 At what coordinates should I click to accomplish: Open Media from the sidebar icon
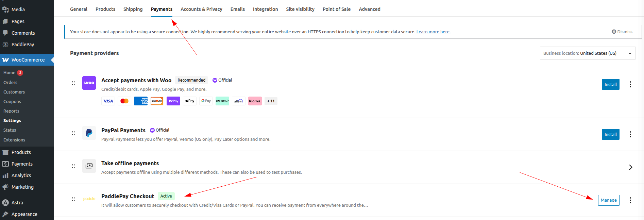(5, 10)
